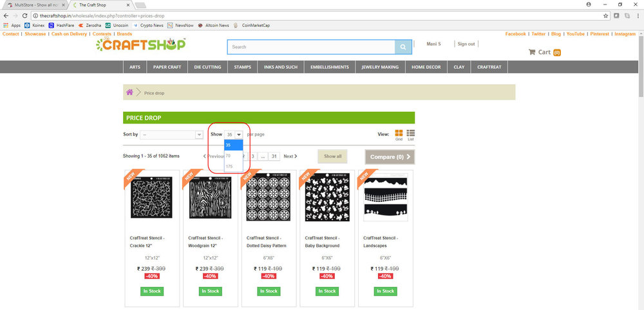Open the CRAFTREAT menu

[489, 67]
